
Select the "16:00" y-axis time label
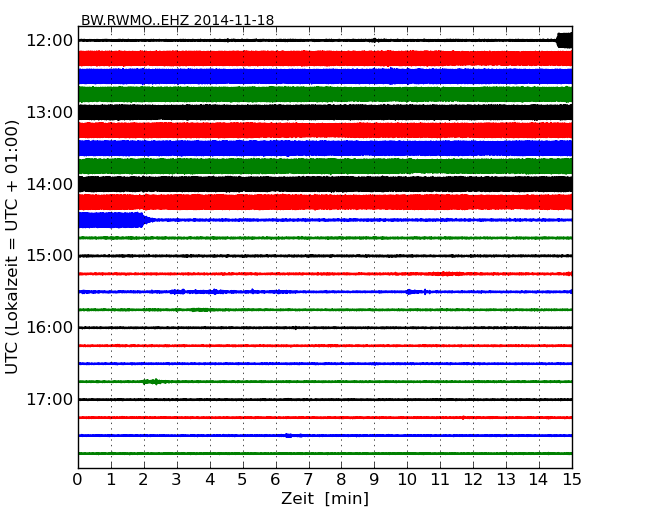click(49, 328)
